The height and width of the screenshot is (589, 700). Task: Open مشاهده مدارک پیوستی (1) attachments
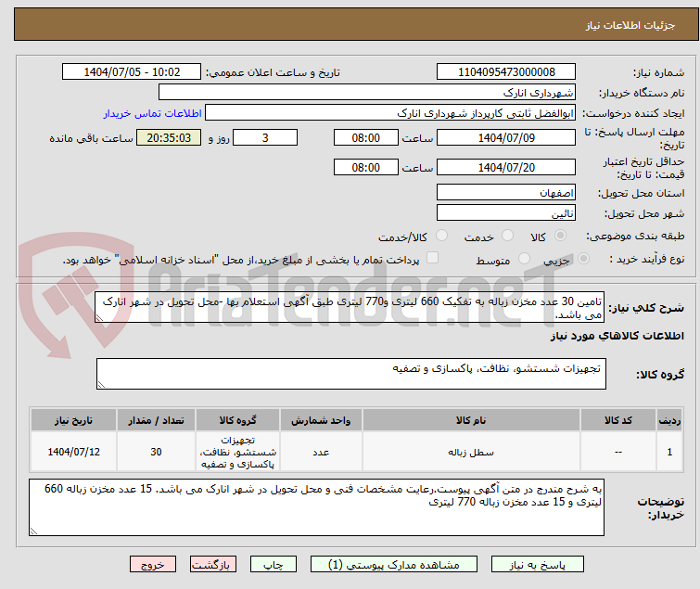click(x=394, y=565)
